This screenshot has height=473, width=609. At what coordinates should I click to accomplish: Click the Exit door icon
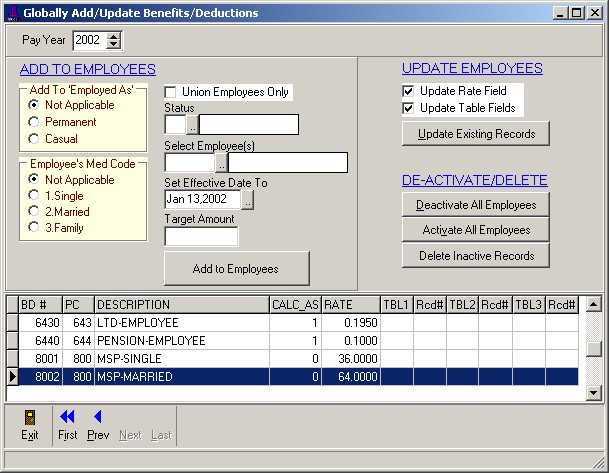[30, 418]
